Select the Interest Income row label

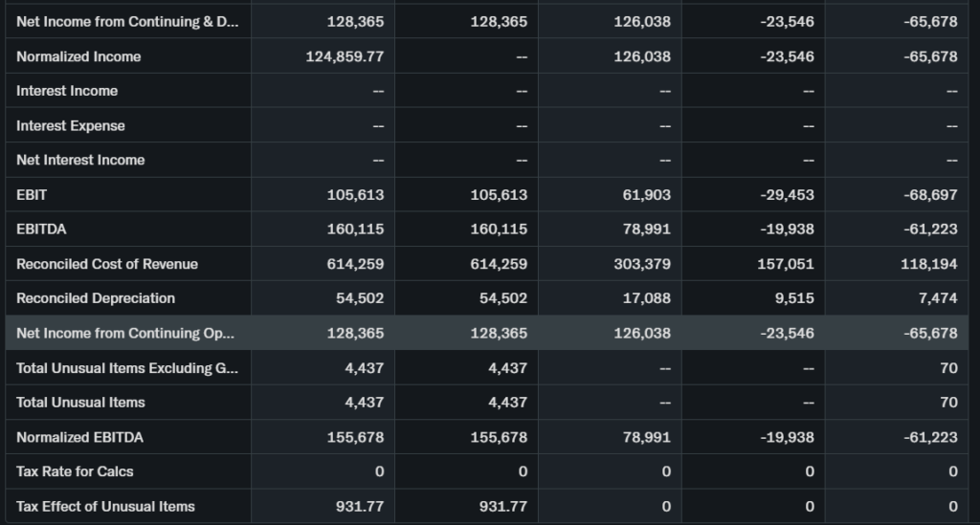pyautogui.click(x=67, y=91)
